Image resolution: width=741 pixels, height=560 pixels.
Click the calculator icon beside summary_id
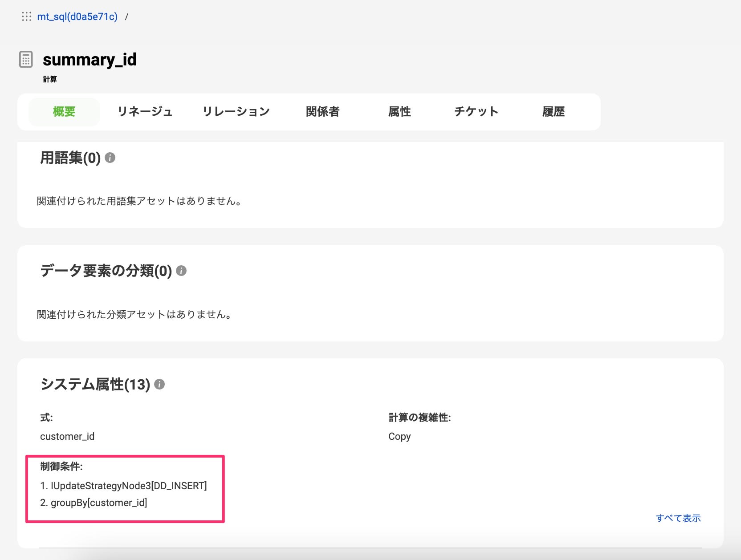26,59
